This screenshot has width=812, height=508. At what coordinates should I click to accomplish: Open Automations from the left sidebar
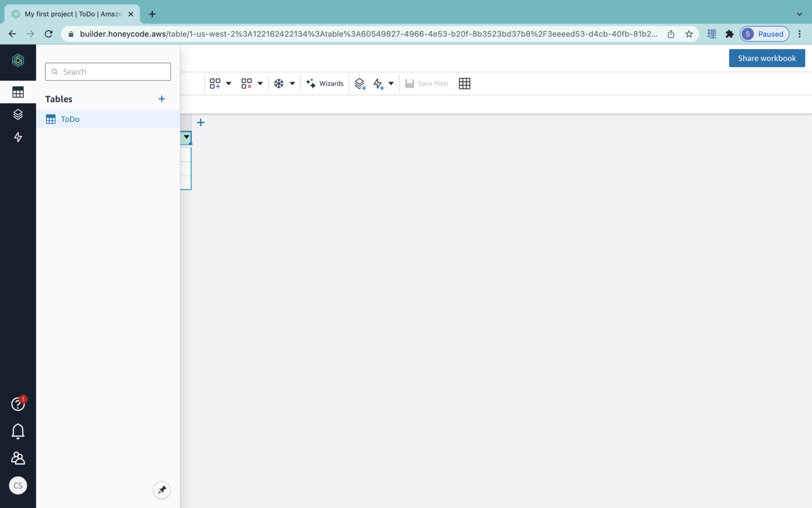pos(18,137)
